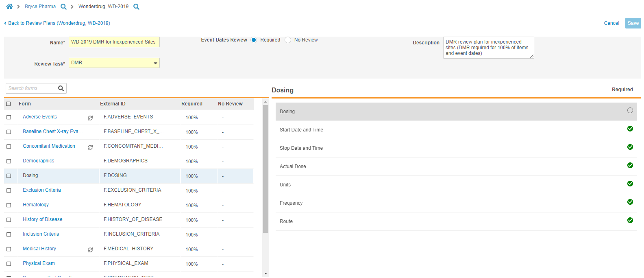Click refresh icon beside Concomitant Medication

(x=90, y=147)
